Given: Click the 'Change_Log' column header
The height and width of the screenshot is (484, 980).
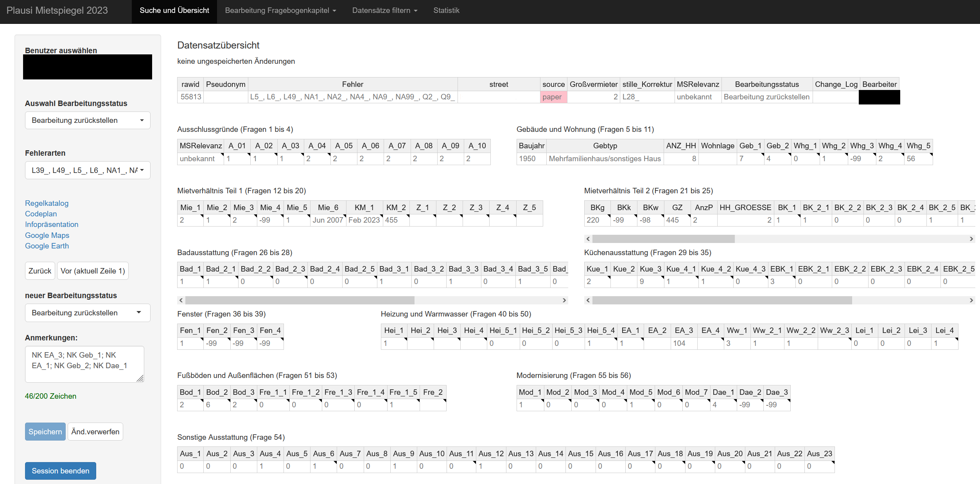Looking at the screenshot, I should click(836, 84).
